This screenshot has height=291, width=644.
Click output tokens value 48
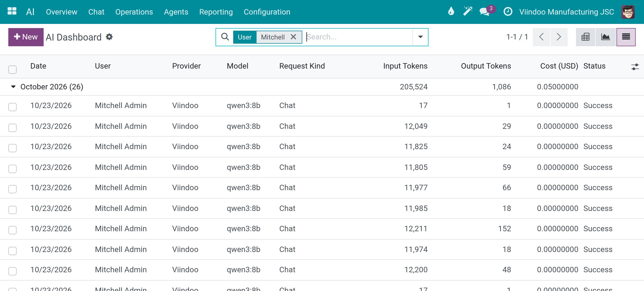click(507, 270)
